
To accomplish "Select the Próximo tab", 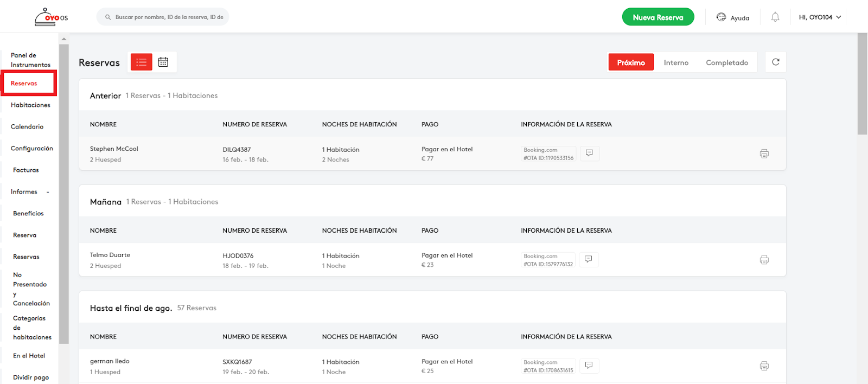I will click(631, 62).
